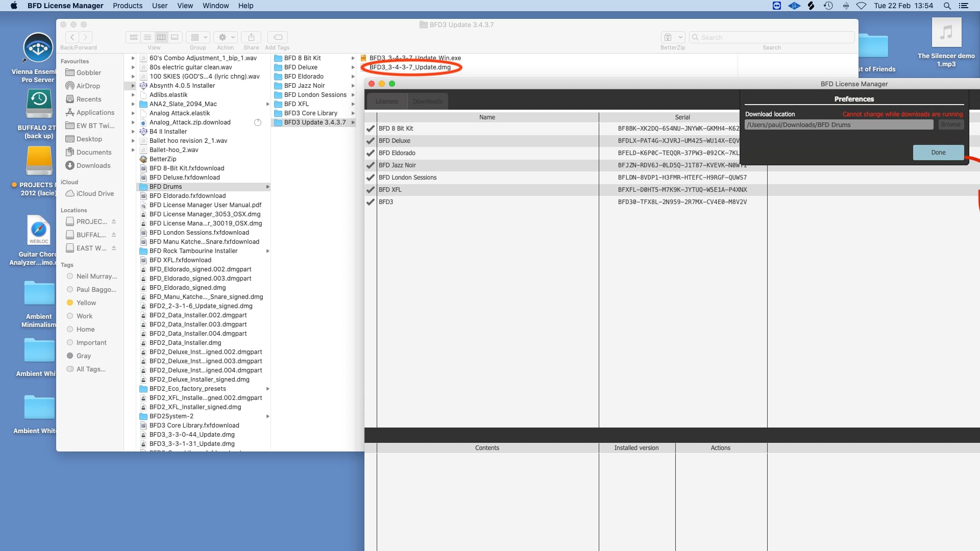
Task: Expand BFD Rock Tambourine Installer folder
Action: 267,251
